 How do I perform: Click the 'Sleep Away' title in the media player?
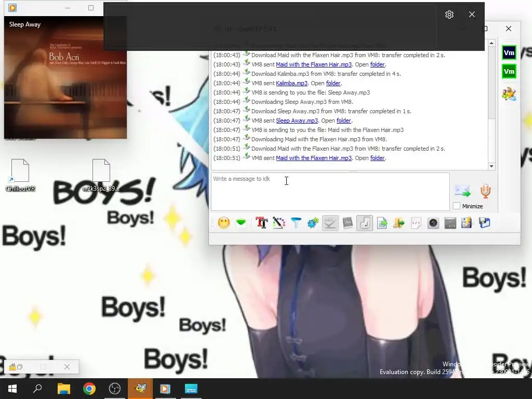coord(25,24)
